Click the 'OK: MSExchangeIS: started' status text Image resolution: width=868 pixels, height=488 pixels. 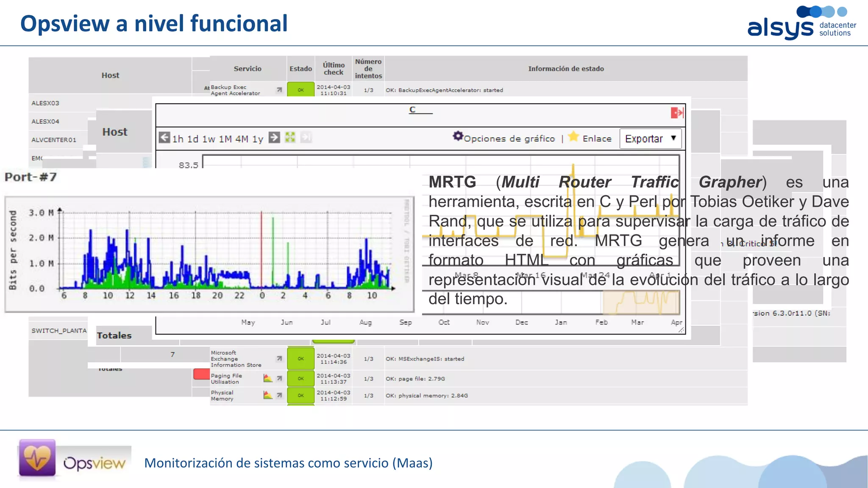click(425, 359)
